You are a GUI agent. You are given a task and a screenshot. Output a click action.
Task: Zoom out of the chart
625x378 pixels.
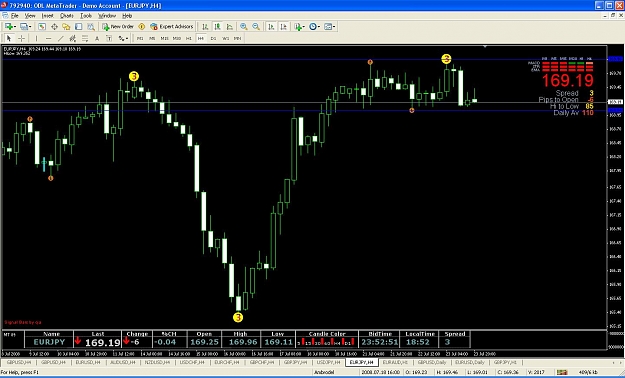tap(256, 26)
